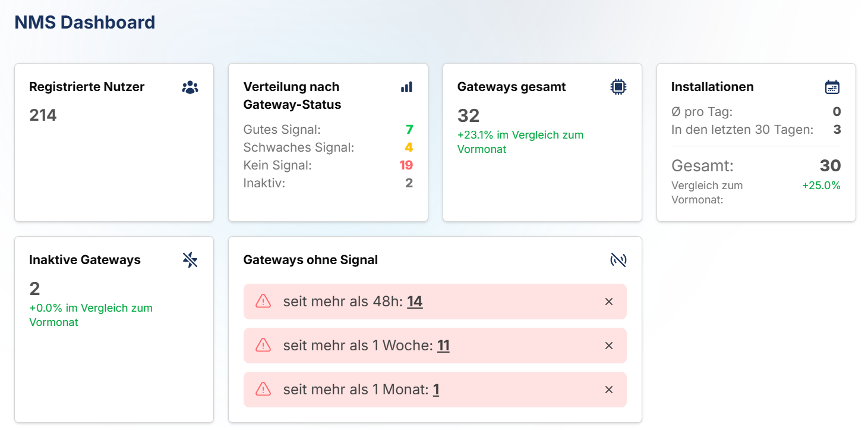Click the no-signal icon on Gateways ohne Signal
The image size is (868, 430).
tap(618, 260)
